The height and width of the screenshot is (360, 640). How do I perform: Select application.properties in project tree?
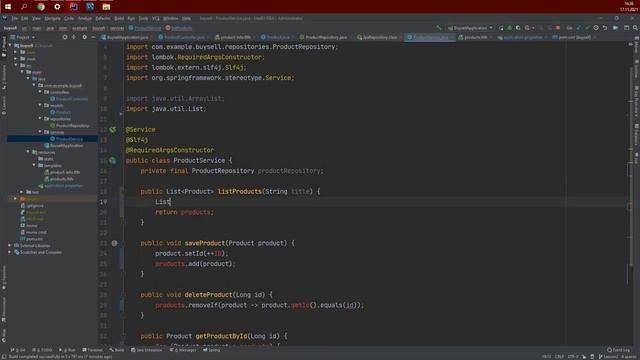(61, 185)
